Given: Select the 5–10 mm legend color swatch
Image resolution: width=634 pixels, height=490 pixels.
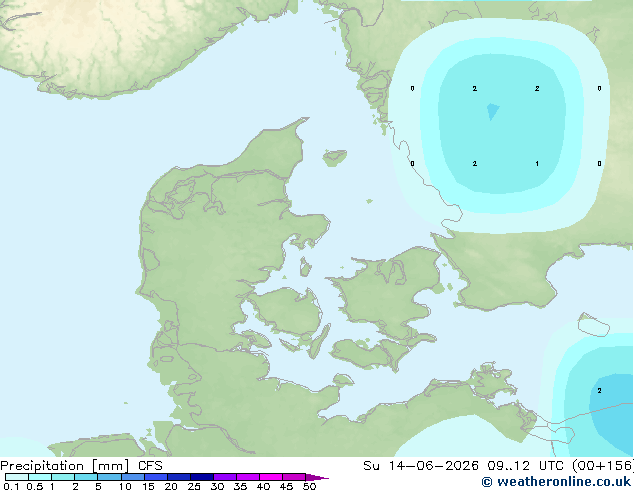Looking at the screenshot, I should (109, 477).
